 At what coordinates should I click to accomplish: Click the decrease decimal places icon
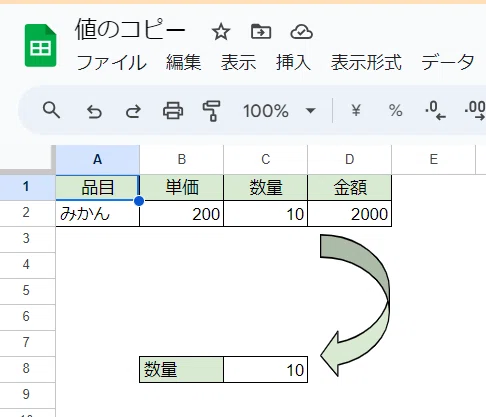435,111
